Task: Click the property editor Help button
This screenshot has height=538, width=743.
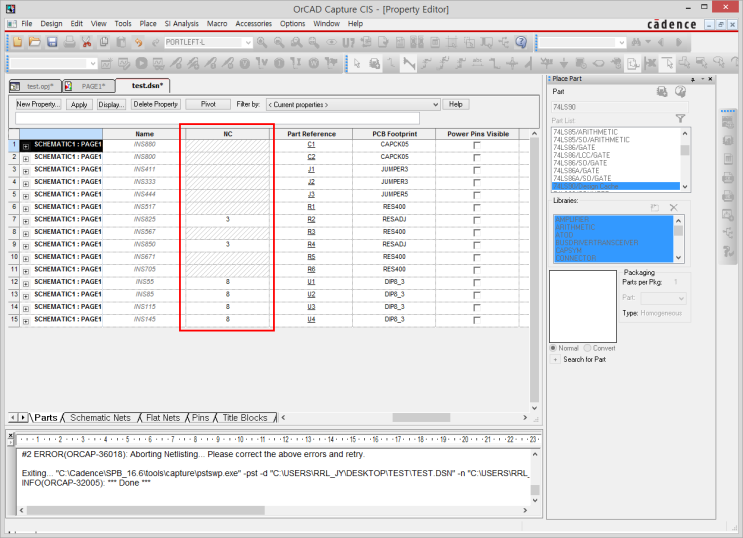Action: tap(456, 104)
